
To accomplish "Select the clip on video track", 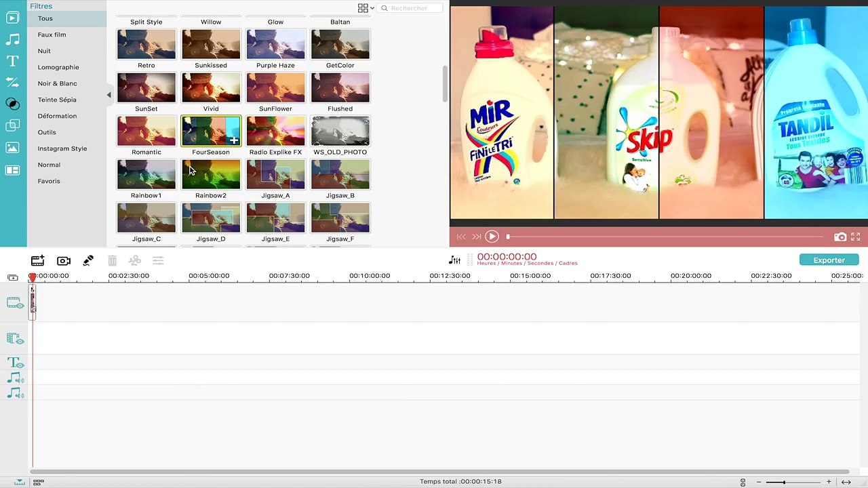I will click(x=32, y=301).
